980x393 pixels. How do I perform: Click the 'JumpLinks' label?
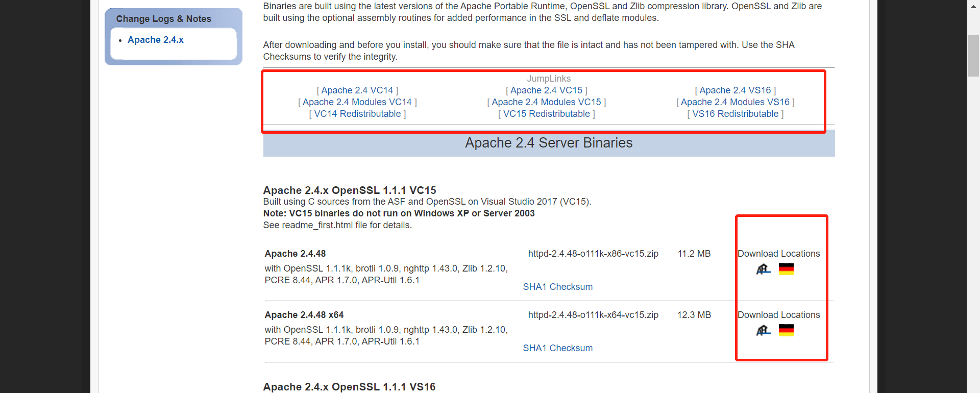(x=549, y=79)
